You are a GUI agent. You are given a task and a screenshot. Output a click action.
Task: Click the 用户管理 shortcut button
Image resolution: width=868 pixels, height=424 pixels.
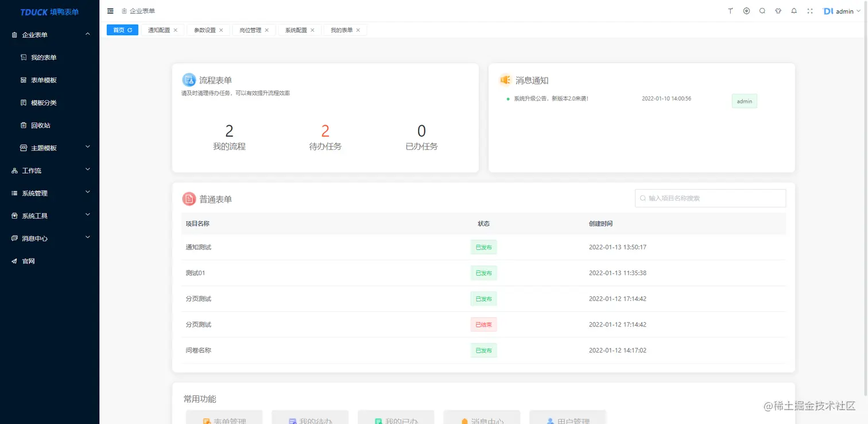[x=567, y=417]
